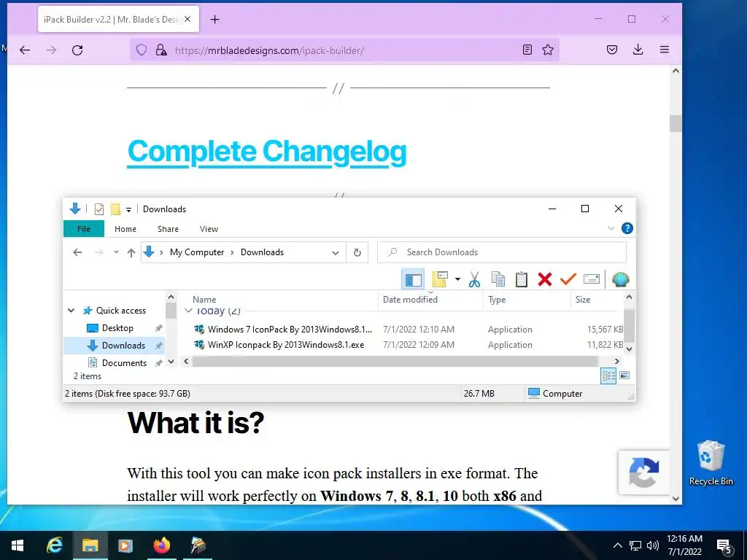The height and width of the screenshot is (560, 747).
Task: Click Firefox back button
Action: point(25,50)
